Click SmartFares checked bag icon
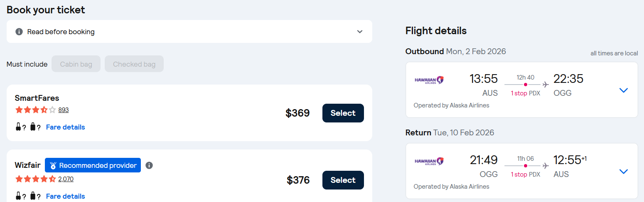This screenshot has height=202, width=644. [x=33, y=127]
